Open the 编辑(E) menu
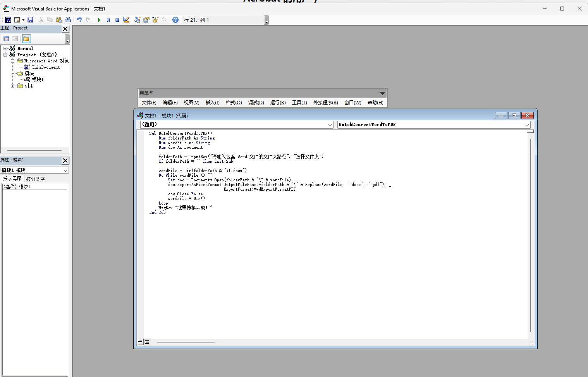The height and width of the screenshot is (377, 588). click(170, 103)
